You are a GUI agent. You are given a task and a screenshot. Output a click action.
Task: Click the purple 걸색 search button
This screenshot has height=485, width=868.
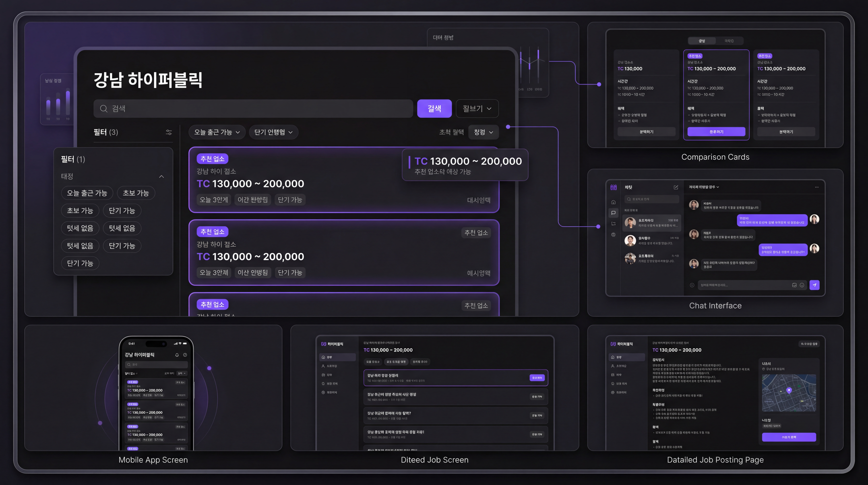point(434,109)
